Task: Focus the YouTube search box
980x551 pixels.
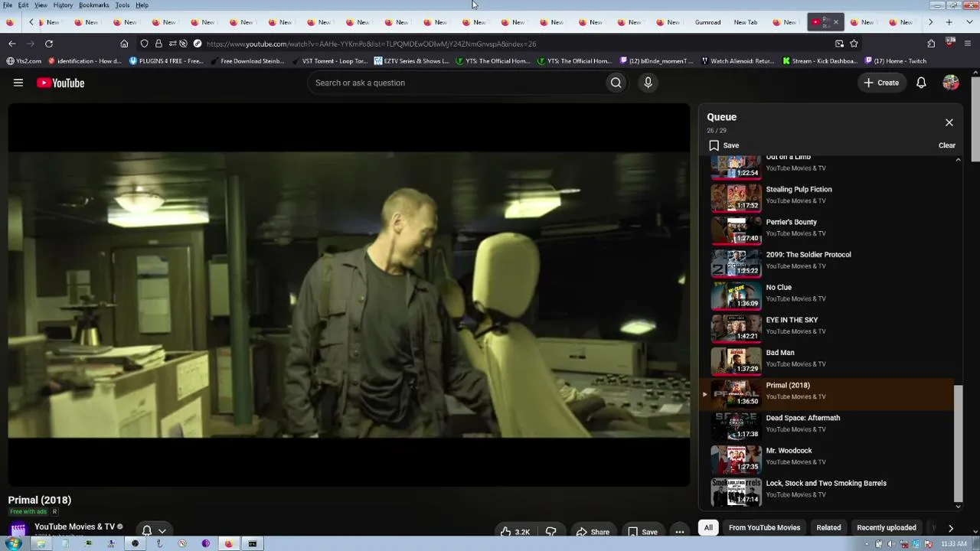Action: tap(456, 83)
